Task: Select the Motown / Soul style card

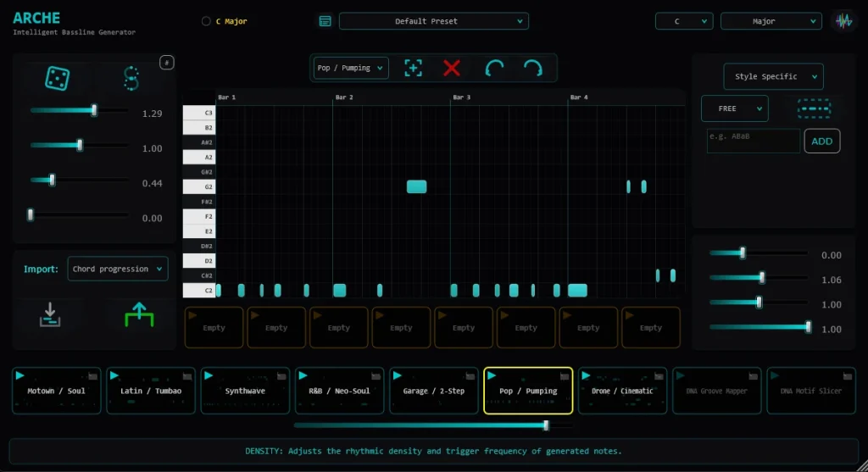Action: pyautogui.click(x=57, y=391)
